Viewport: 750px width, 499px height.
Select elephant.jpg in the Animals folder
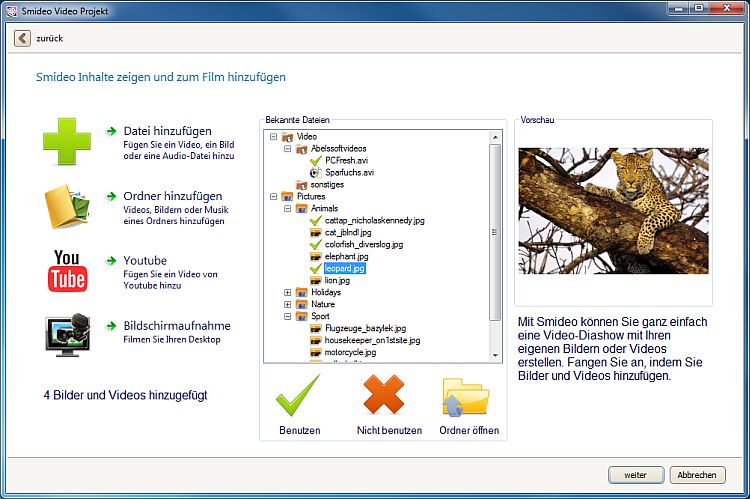[x=347, y=256]
